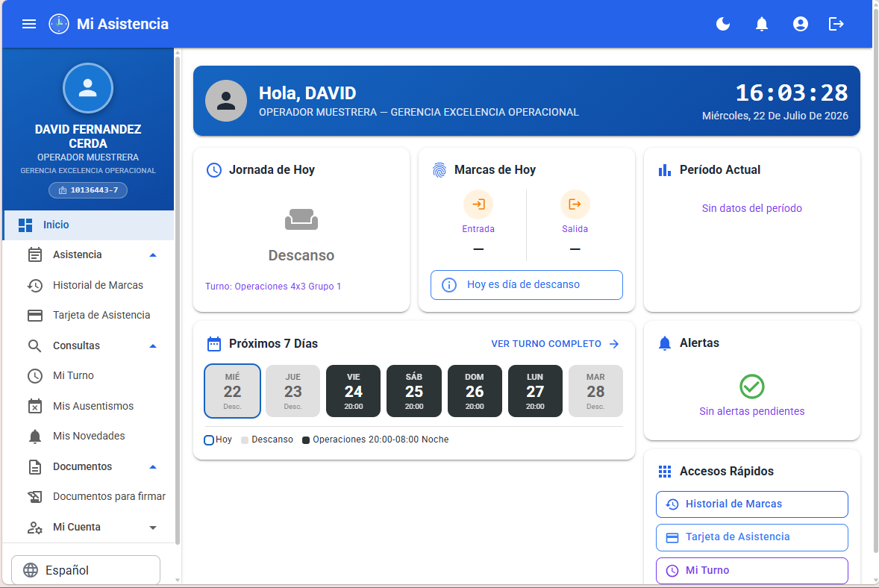The width and height of the screenshot is (879, 588).
Task: Select Inicio in the sidebar
Action: click(x=89, y=225)
